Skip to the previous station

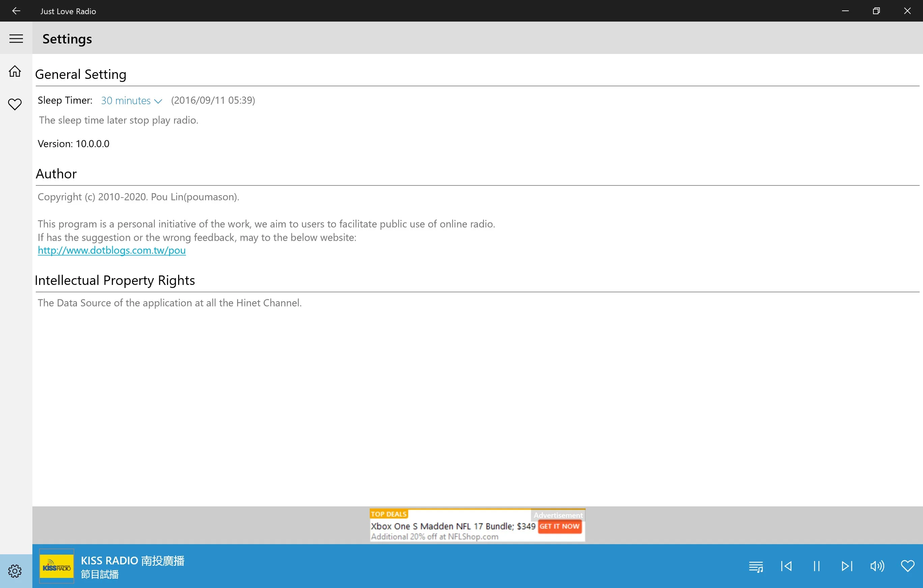(786, 566)
